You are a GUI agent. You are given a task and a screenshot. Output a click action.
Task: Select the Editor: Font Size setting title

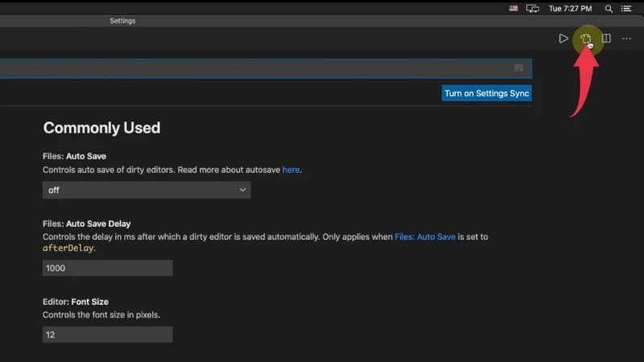point(76,302)
